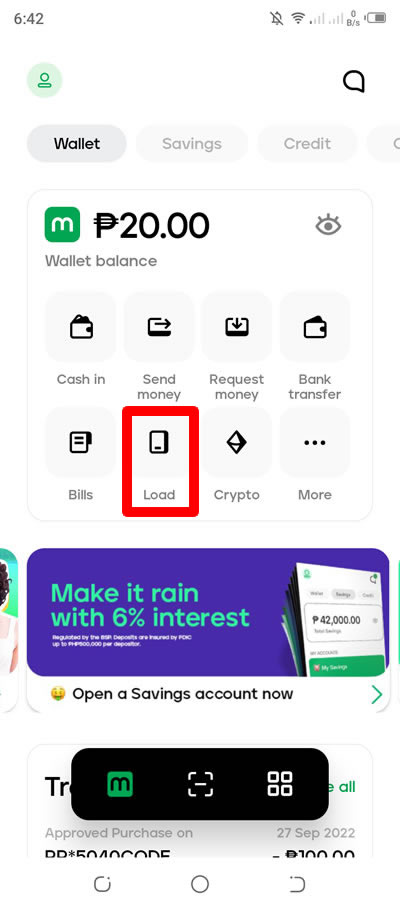Open the grid menu icon in bottom bar

280,784
